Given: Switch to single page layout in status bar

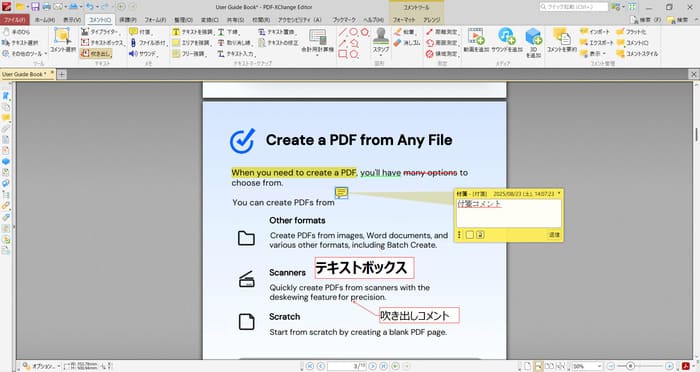Looking at the screenshot, I should pyautogui.click(x=528, y=366).
